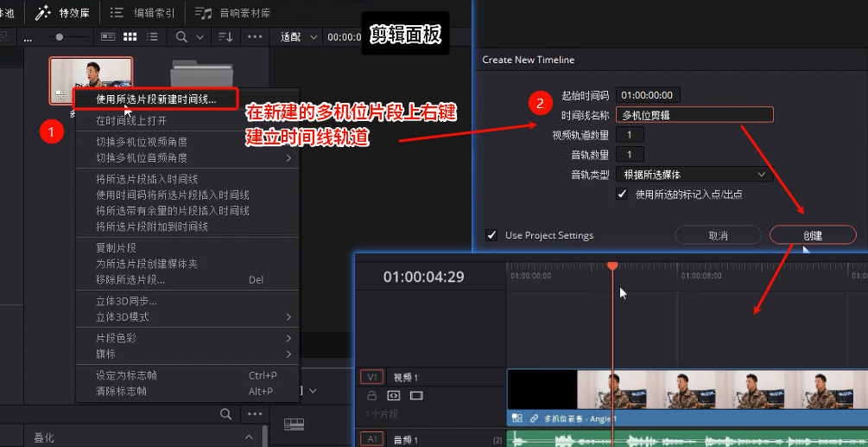Click the 音频 1 track name label
868x447 pixels.
pyautogui.click(x=406, y=439)
